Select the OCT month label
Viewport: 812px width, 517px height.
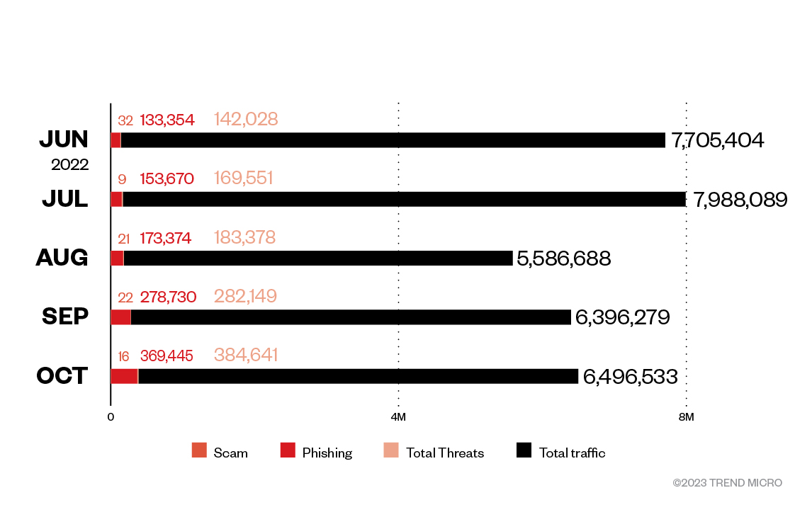(x=62, y=375)
